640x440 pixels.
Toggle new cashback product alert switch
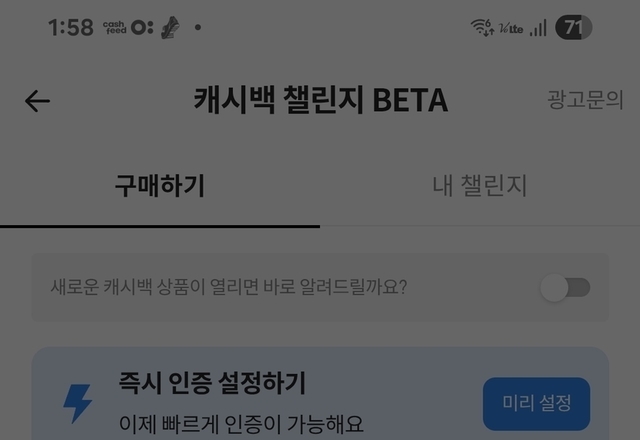(x=565, y=287)
